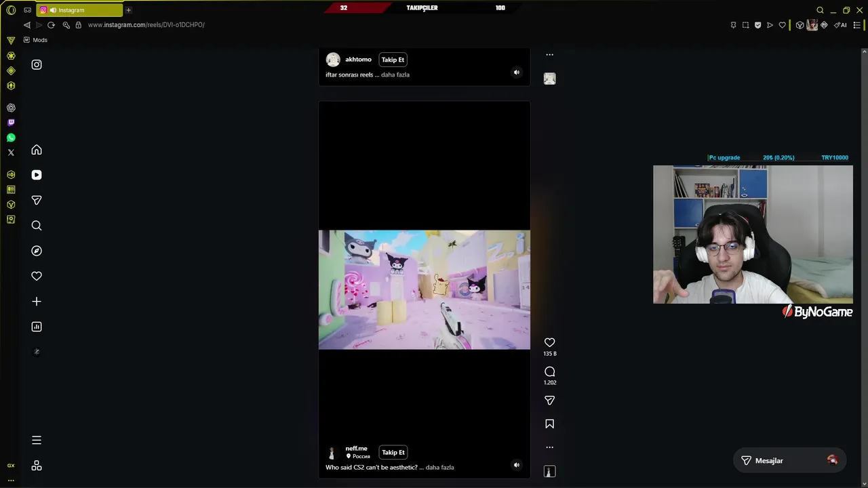868x488 pixels.
Task: Expand akhtomo caption with daha fazla
Action: pyautogui.click(x=395, y=75)
